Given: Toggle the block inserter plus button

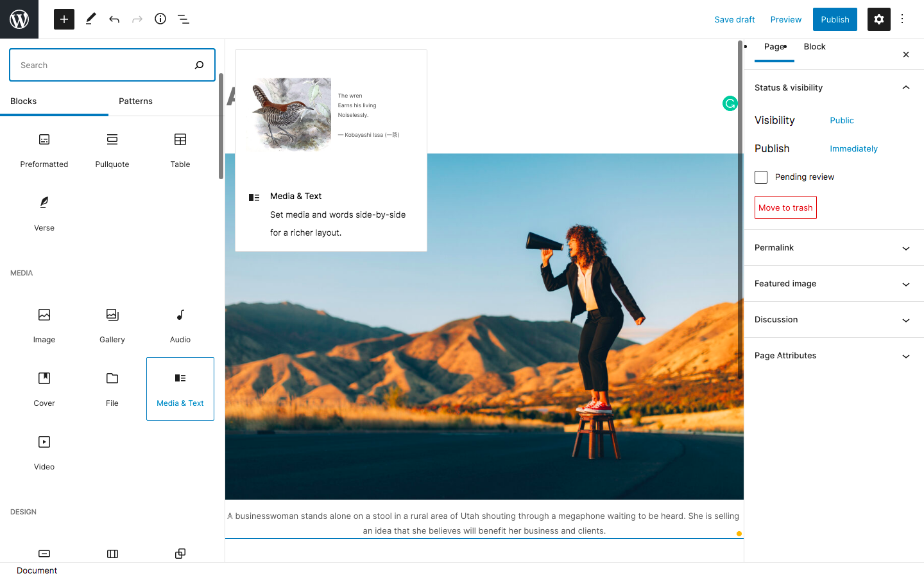Looking at the screenshot, I should point(64,19).
